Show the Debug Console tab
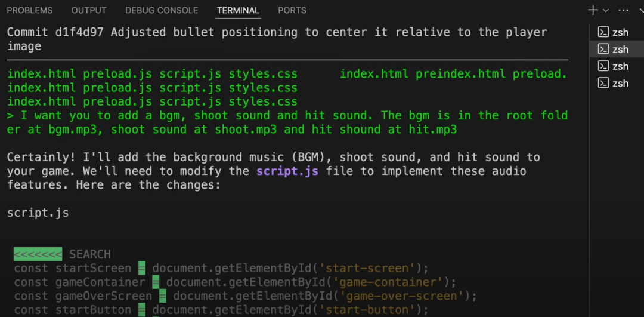 162,10
